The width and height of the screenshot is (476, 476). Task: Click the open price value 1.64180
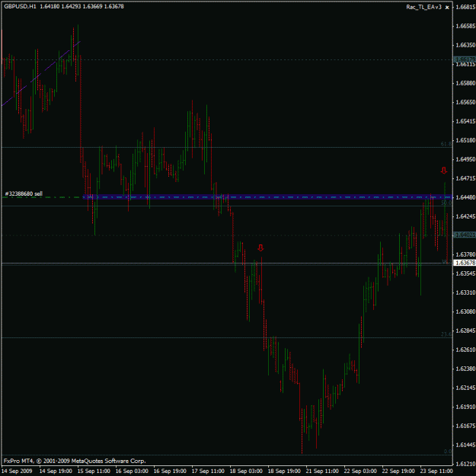click(x=50, y=6)
